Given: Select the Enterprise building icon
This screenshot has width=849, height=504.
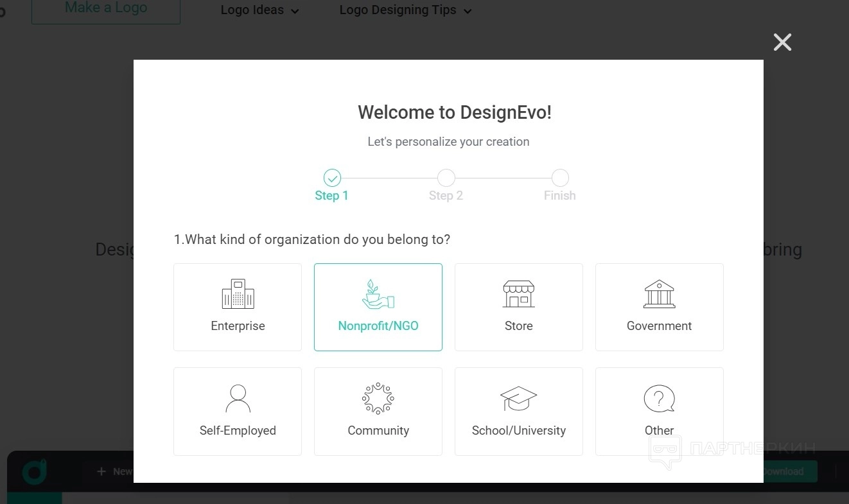Looking at the screenshot, I should tap(238, 294).
